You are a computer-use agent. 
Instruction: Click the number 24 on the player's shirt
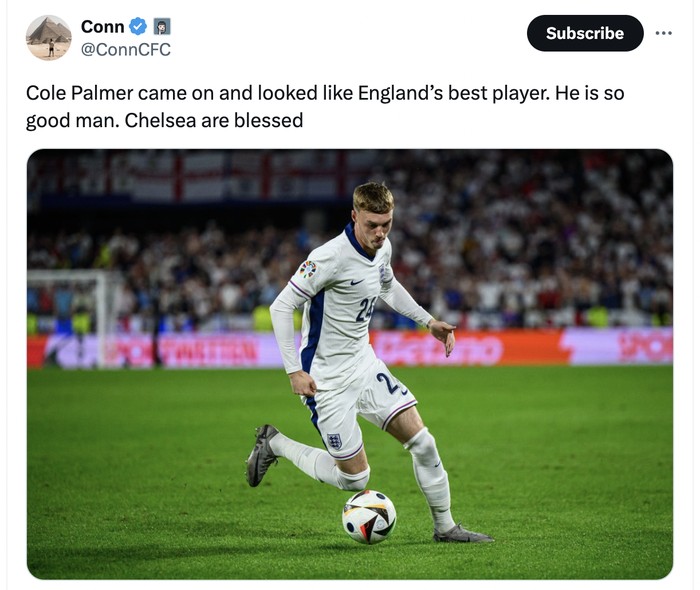coord(365,308)
